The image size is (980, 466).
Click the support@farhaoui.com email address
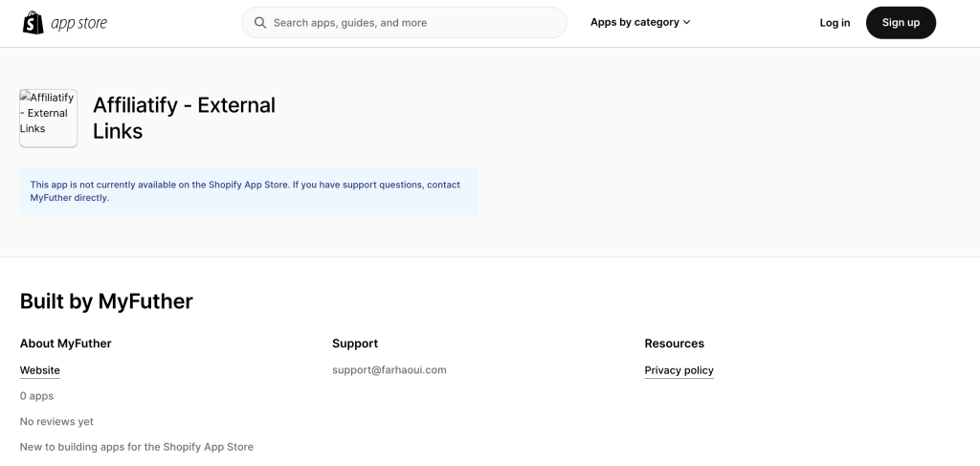[x=389, y=370]
